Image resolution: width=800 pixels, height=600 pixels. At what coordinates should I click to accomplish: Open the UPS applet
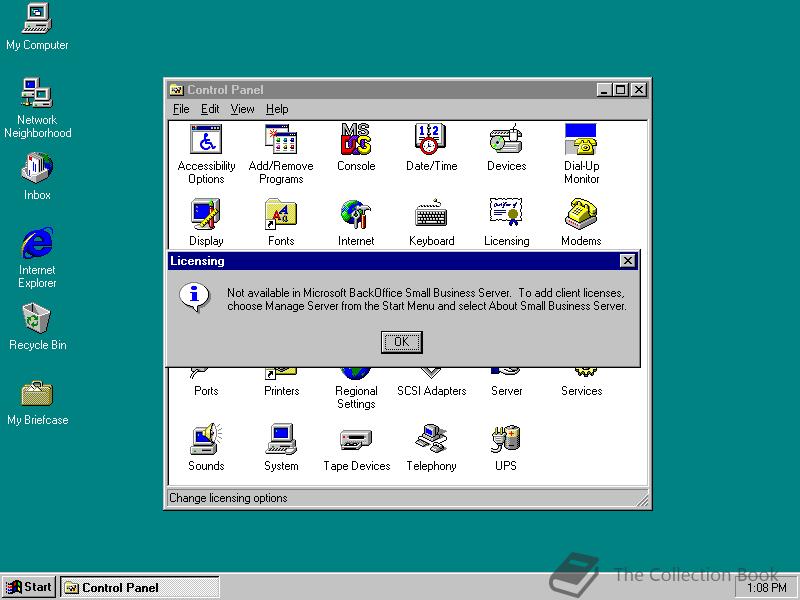[x=506, y=447]
